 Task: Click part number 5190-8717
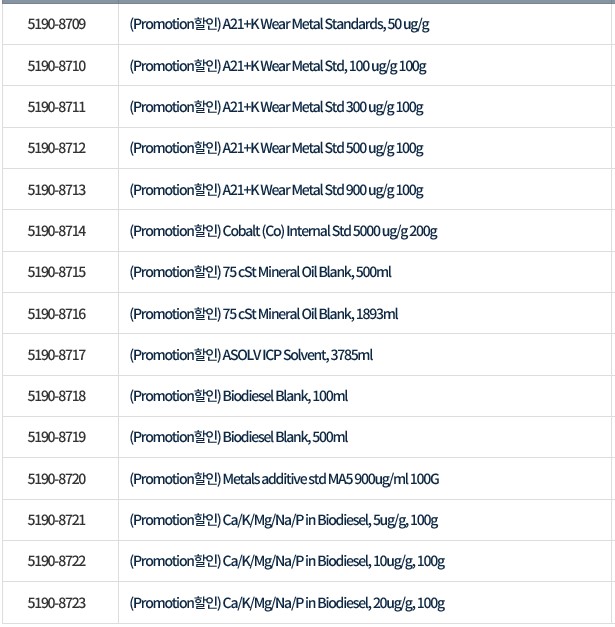coord(57,355)
